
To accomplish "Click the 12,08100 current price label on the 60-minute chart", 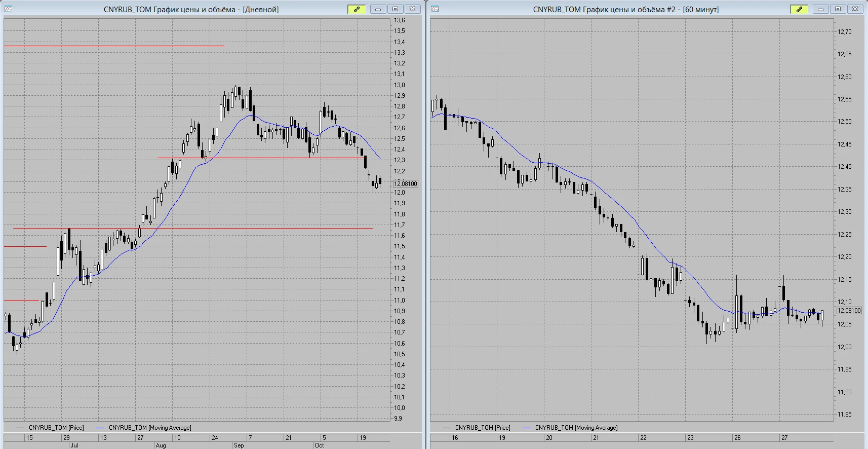I will click(x=849, y=310).
